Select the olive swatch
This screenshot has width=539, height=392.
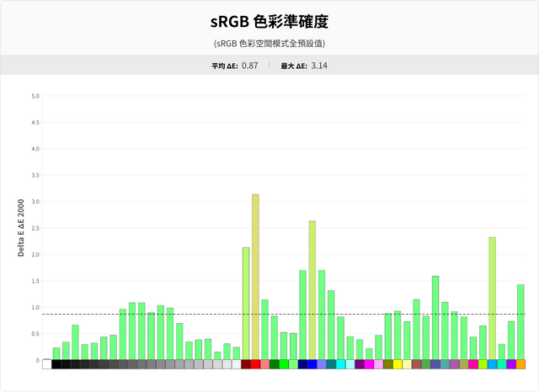point(388,364)
